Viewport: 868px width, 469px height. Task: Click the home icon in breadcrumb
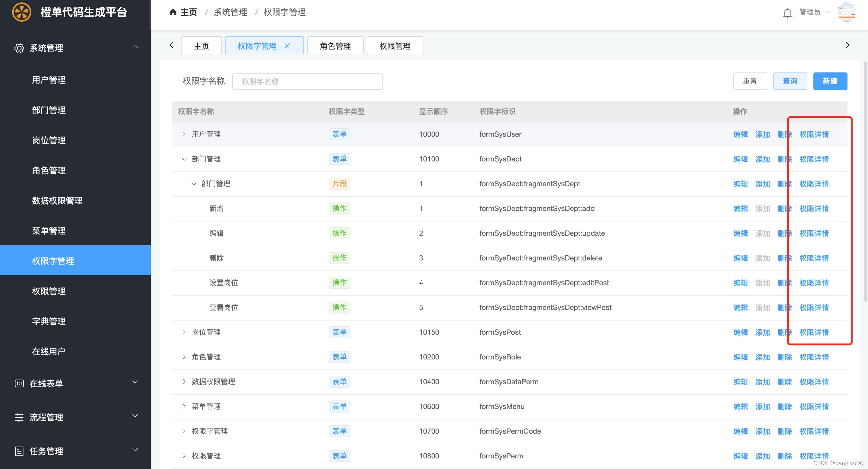pos(173,12)
